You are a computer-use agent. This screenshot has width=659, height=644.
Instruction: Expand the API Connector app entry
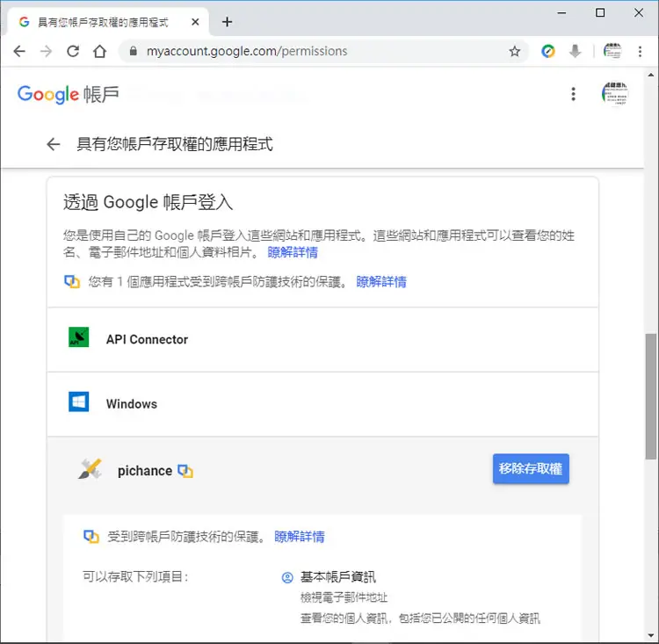tap(322, 339)
